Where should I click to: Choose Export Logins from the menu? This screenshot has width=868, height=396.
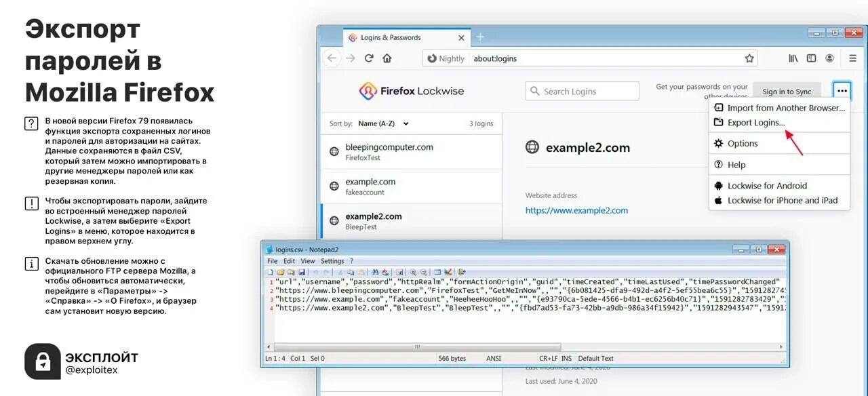pos(779,122)
